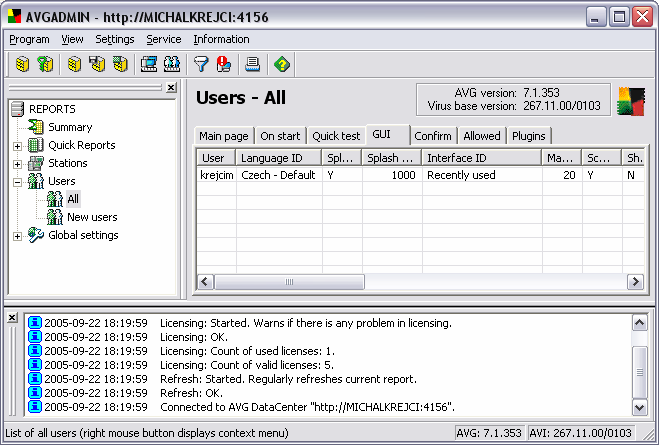
Task: Click info icon on Refresh: OK row
Action: tap(34, 392)
